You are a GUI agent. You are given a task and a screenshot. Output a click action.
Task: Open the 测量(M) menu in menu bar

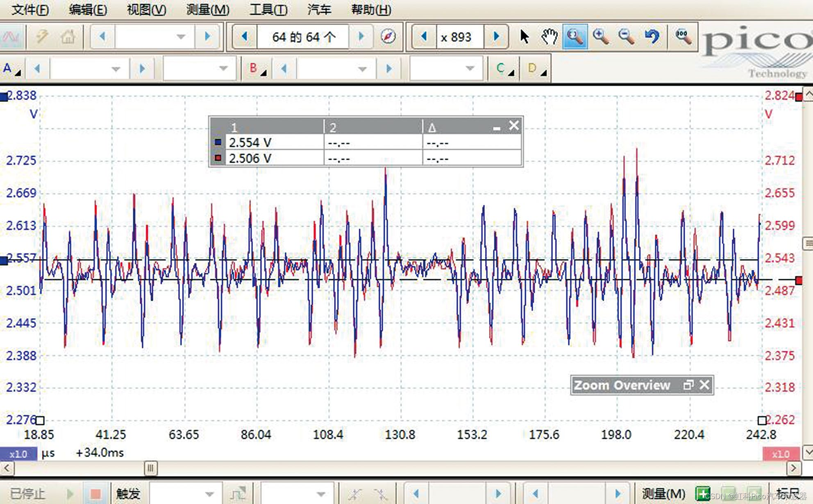pyautogui.click(x=208, y=9)
